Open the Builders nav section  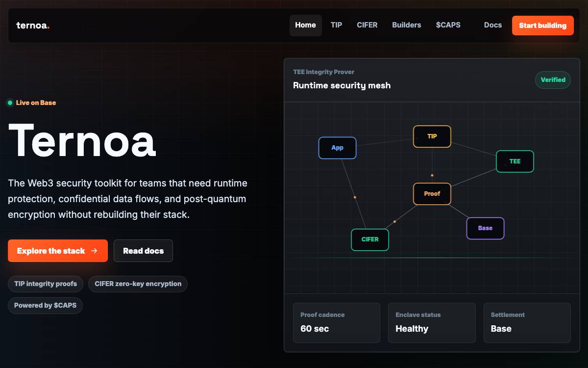[407, 25]
